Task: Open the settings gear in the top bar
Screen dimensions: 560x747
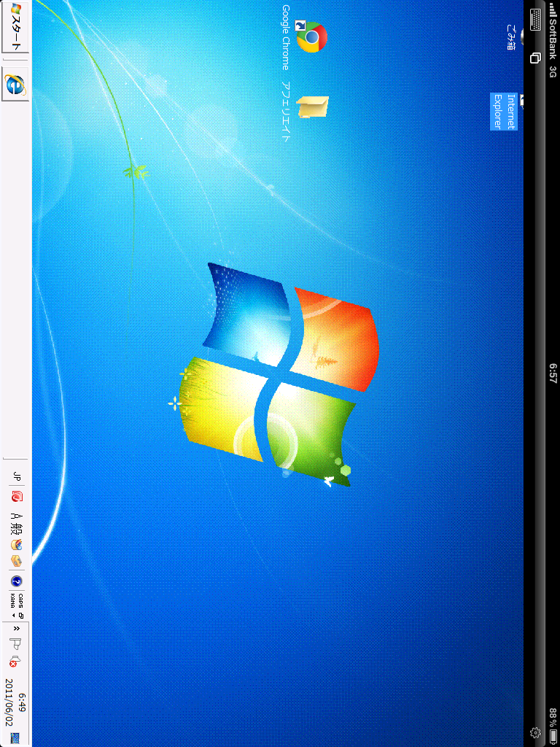Action: (x=535, y=732)
